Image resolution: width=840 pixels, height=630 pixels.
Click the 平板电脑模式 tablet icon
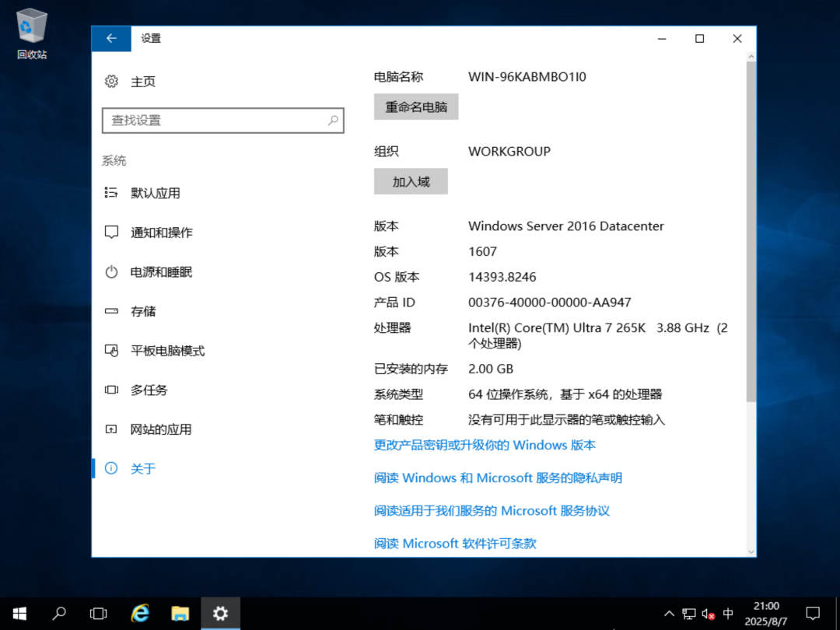click(111, 350)
